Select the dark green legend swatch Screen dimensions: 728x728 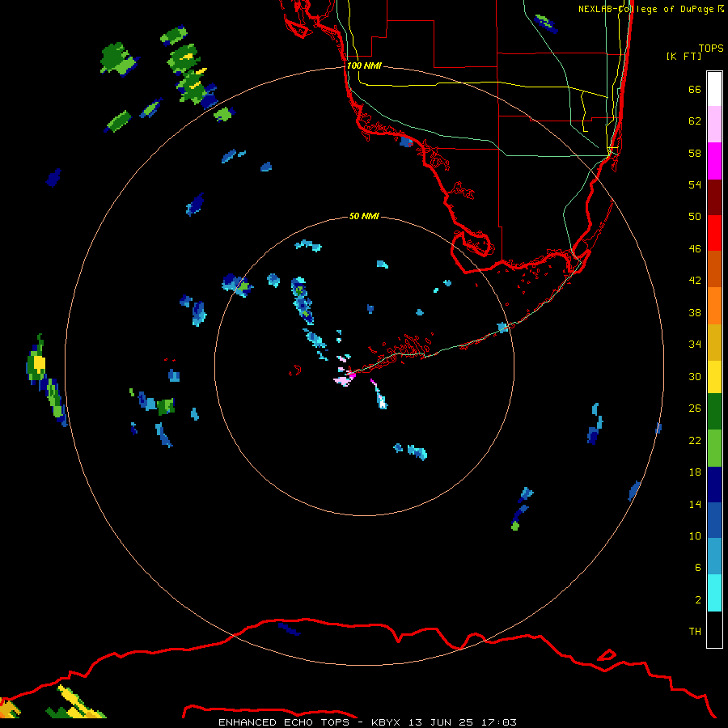click(714, 412)
